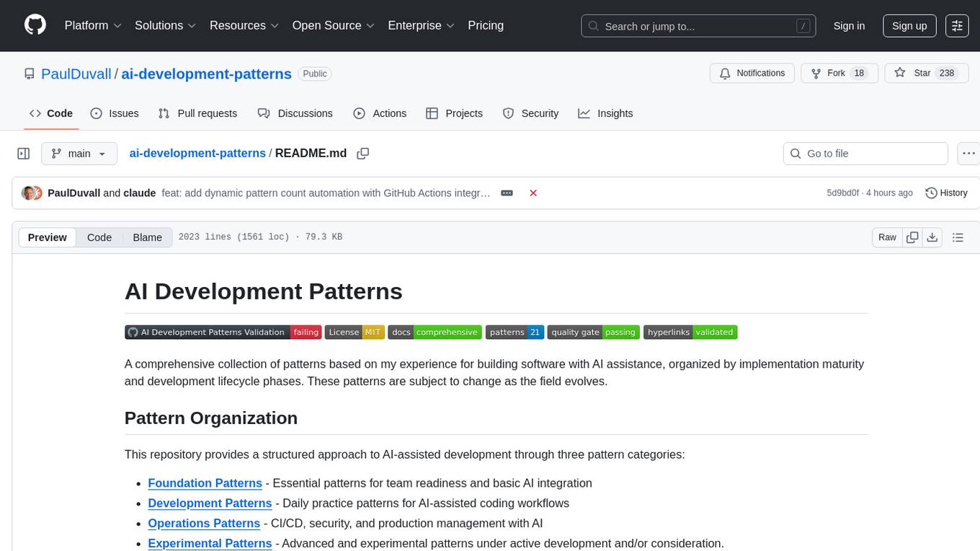Expand the file tree side panel

[24, 154]
